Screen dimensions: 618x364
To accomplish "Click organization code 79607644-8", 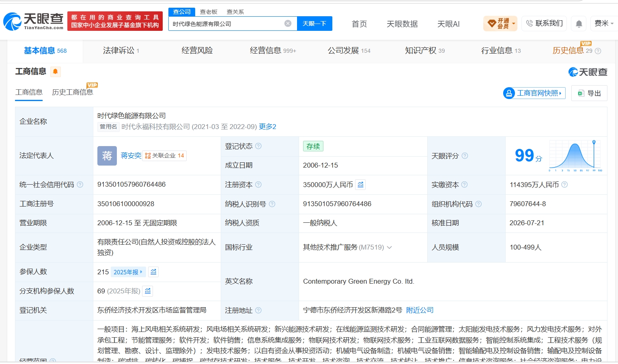I will click(528, 204).
